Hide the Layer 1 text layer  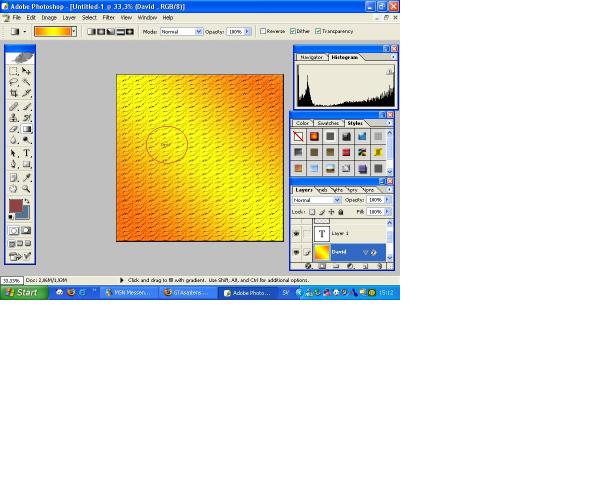pos(296,233)
